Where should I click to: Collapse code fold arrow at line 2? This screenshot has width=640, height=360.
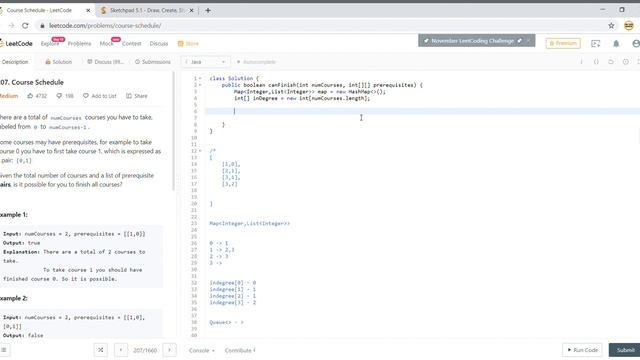click(x=200, y=85)
